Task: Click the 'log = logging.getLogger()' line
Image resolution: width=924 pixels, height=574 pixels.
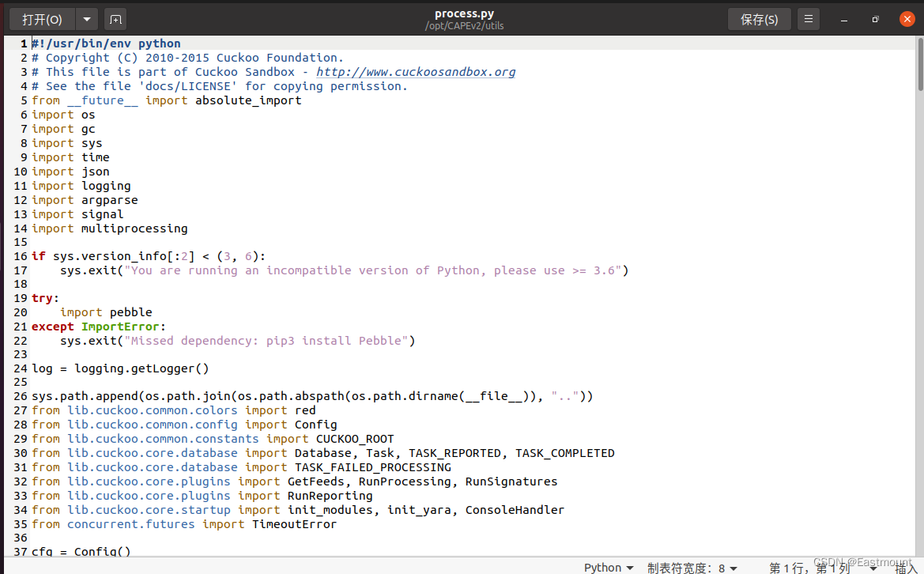Action: click(120, 369)
